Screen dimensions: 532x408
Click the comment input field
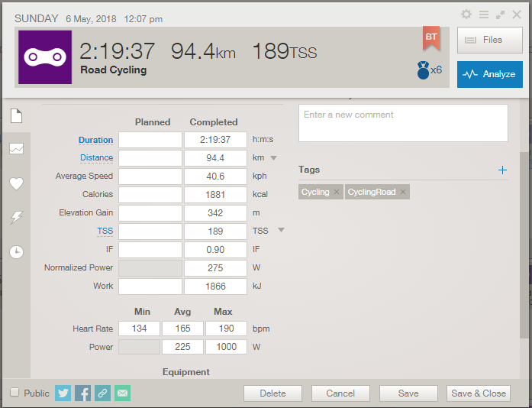[x=403, y=123]
